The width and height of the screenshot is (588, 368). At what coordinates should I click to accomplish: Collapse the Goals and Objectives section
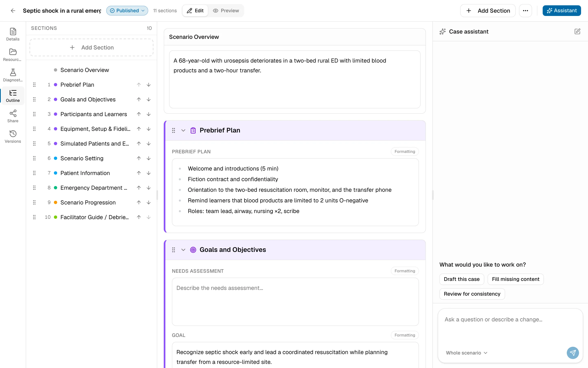tap(184, 250)
